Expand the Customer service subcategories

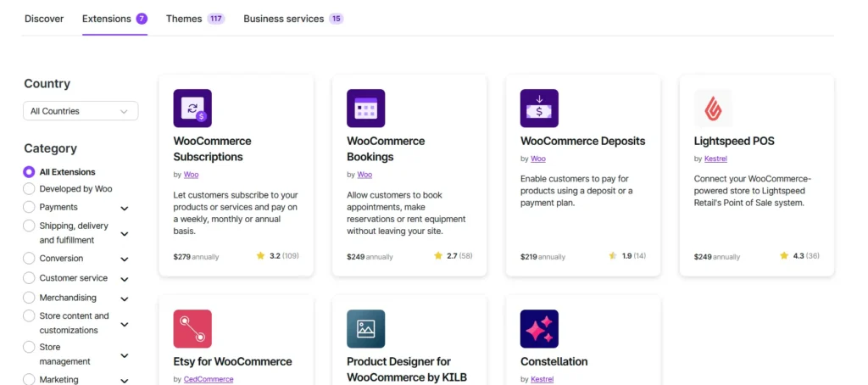pyautogui.click(x=125, y=279)
